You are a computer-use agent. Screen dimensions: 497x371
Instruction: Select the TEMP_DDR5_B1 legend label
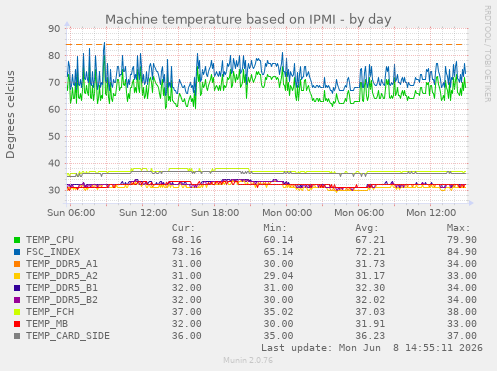click(62, 288)
